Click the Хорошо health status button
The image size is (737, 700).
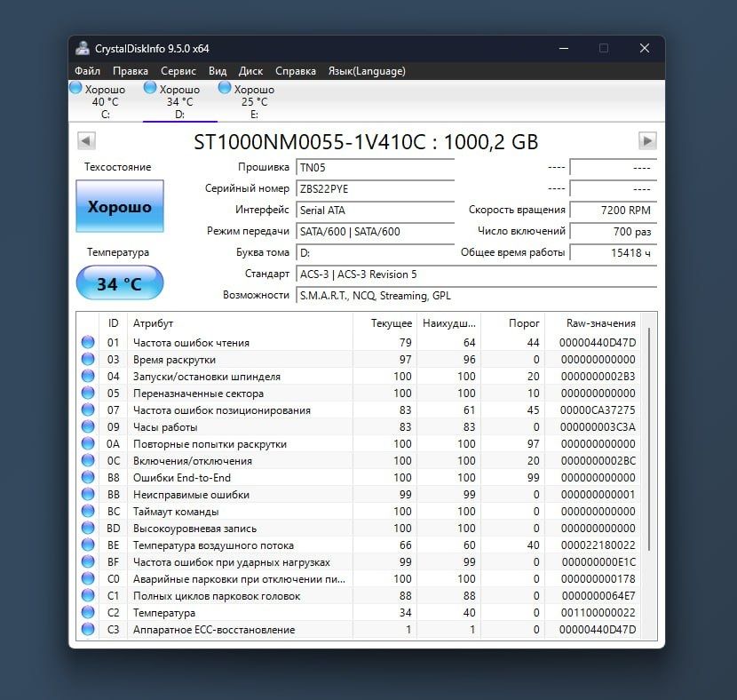120,206
